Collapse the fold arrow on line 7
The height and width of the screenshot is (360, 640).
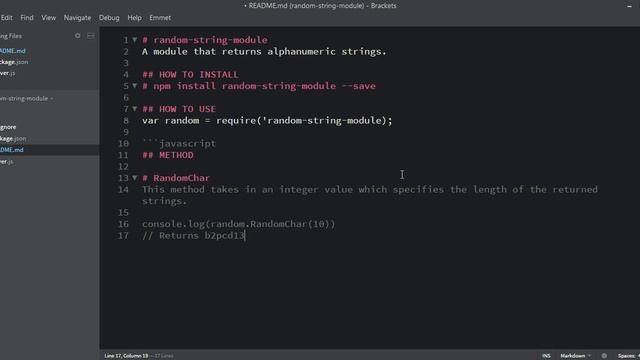point(135,109)
